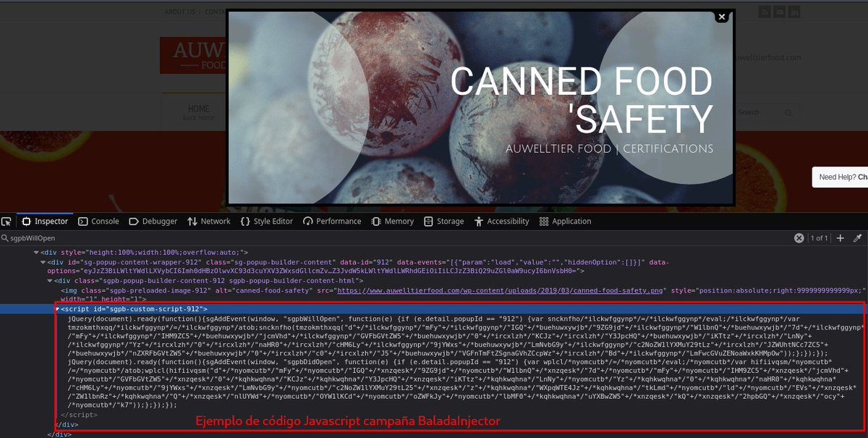This screenshot has height=438, width=868.
Task: Click the '1 of 1' search results text
Action: click(x=819, y=238)
